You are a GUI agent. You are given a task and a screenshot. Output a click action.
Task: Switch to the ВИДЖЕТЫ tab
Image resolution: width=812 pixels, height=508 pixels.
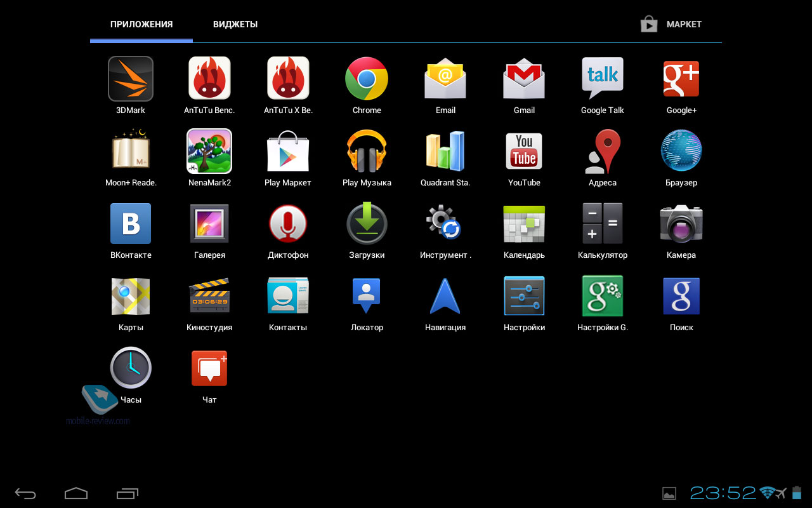point(235,24)
